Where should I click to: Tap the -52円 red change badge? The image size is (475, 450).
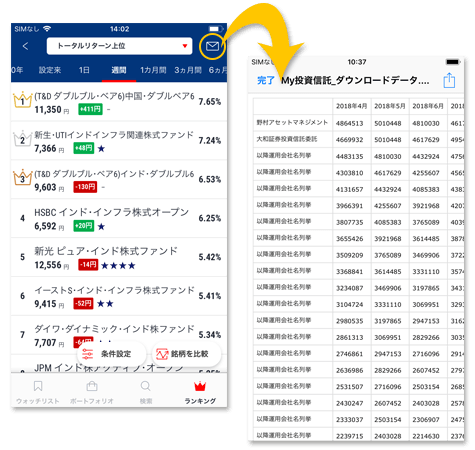click(83, 304)
